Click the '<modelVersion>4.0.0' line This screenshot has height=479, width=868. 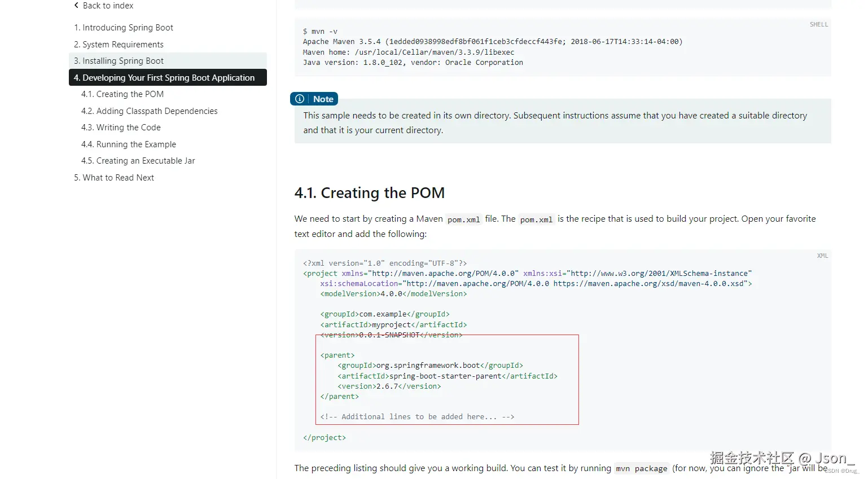tap(394, 294)
